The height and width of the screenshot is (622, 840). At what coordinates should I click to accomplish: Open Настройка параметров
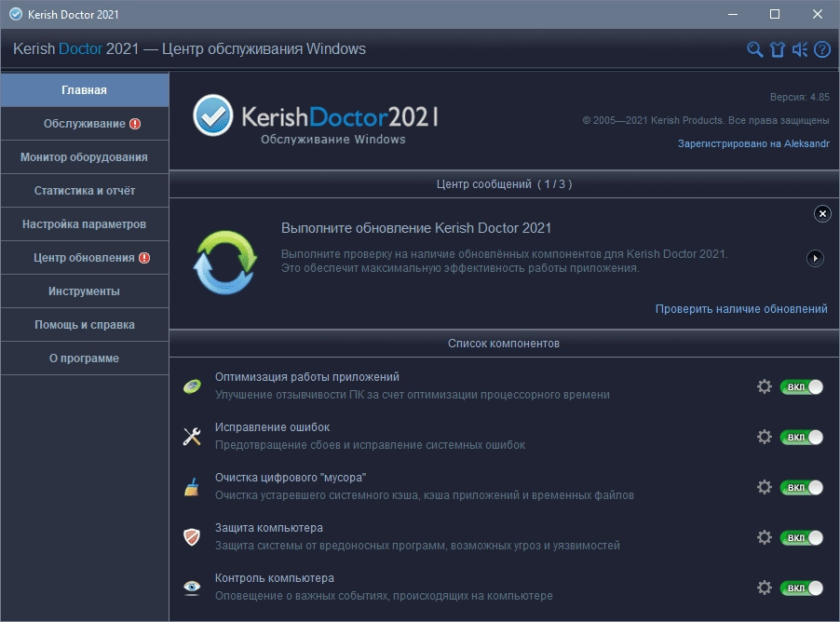click(85, 224)
